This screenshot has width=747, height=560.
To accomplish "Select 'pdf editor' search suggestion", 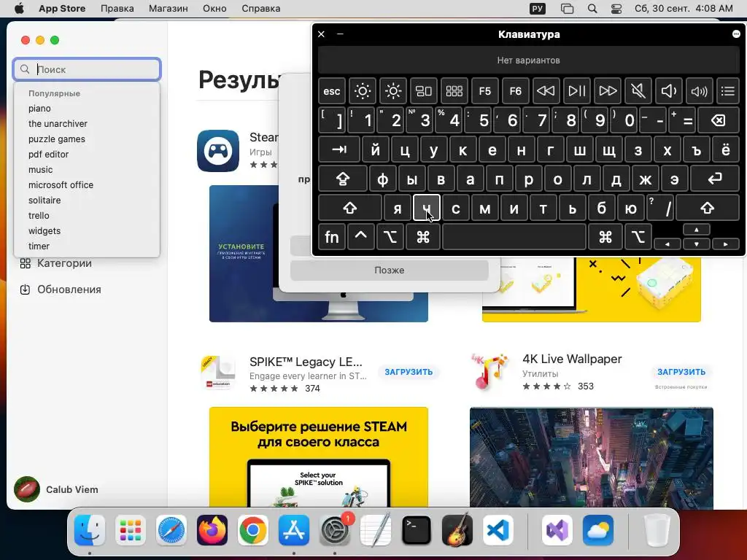I will (49, 155).
